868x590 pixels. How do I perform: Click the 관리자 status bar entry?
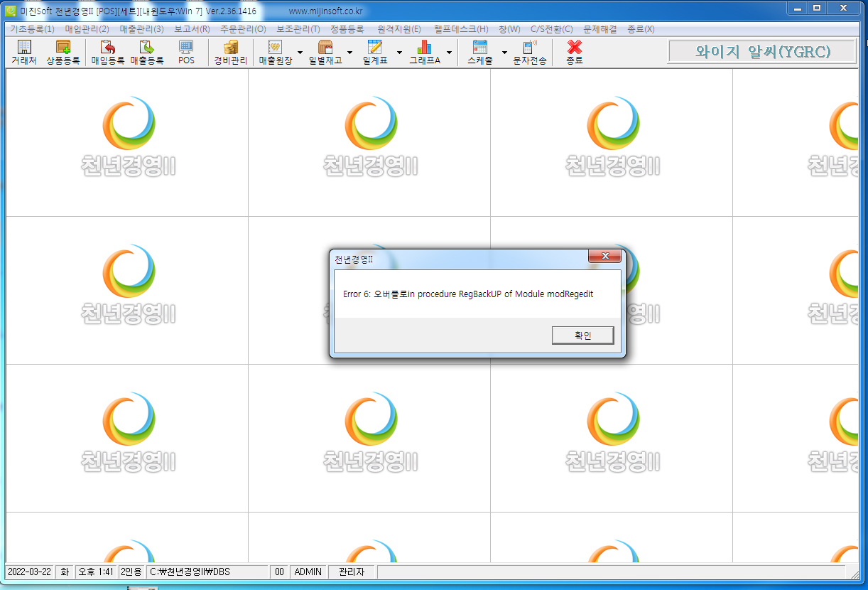click(351, 572)
